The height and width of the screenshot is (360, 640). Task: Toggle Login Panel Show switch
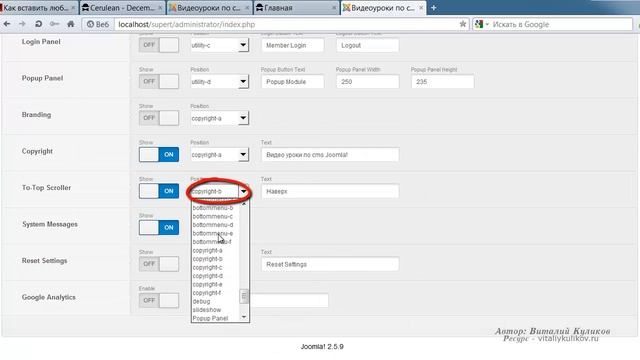(x=159, y=45)
